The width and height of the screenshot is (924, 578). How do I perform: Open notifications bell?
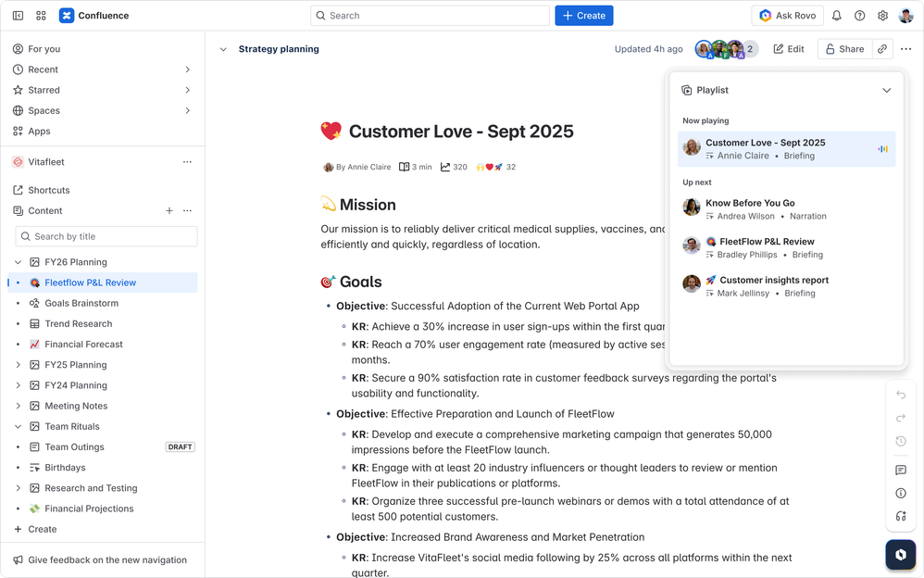pos(836,16)
